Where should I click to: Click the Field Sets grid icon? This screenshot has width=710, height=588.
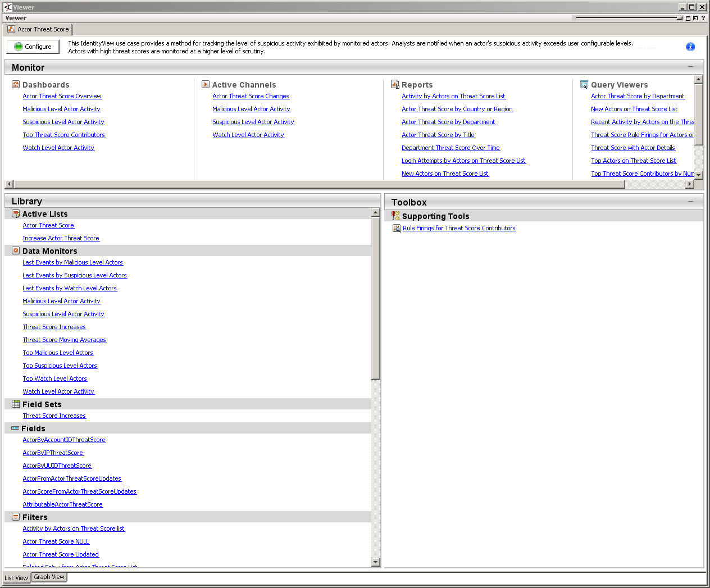pos(16,404)
